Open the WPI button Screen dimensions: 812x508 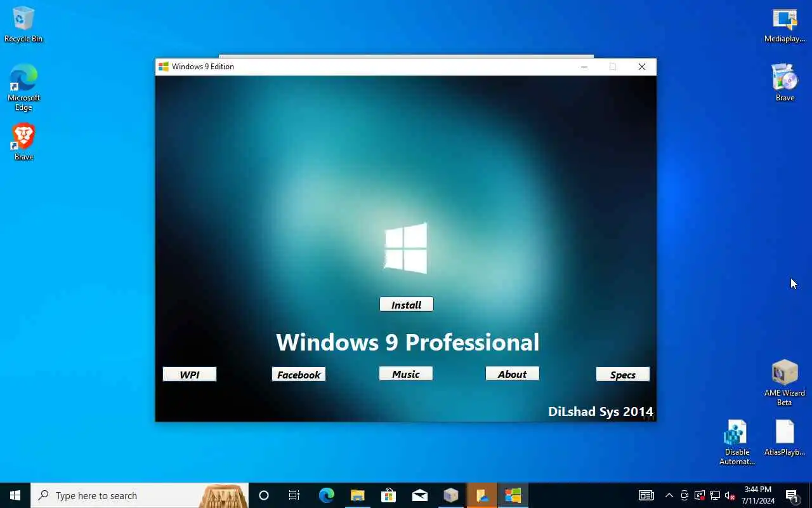click(189, 375)
